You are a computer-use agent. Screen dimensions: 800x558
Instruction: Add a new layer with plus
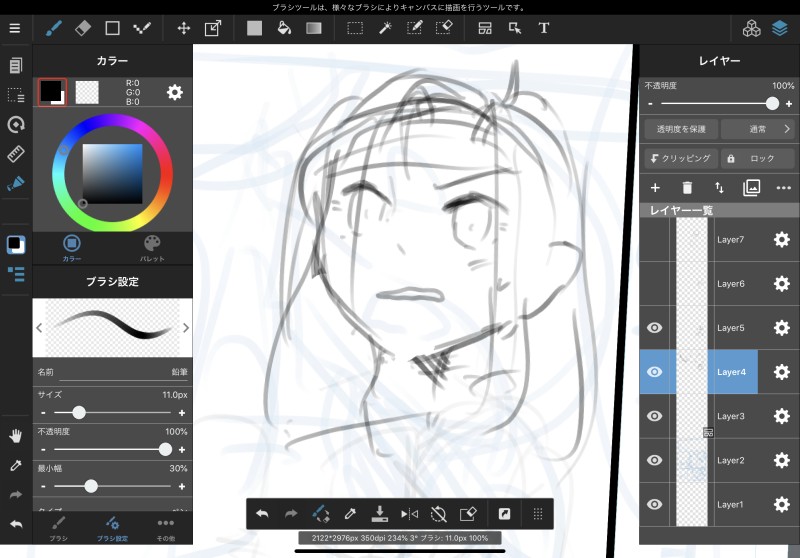click(x=655, y=188)
